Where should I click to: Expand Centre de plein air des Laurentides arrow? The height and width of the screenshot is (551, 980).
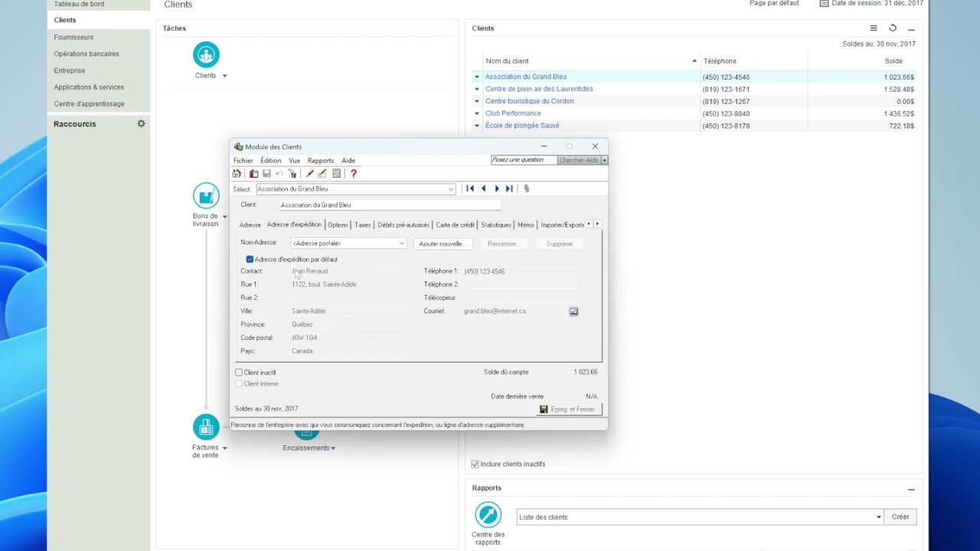click(476, 90)
